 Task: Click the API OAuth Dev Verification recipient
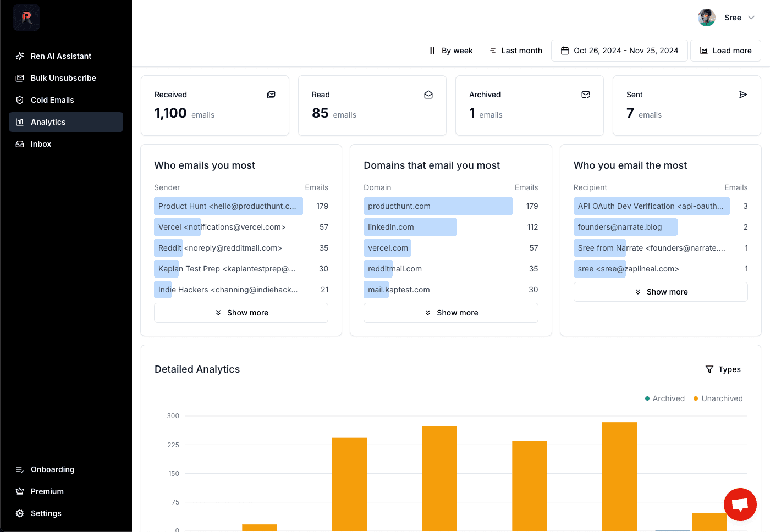(661, 206)
